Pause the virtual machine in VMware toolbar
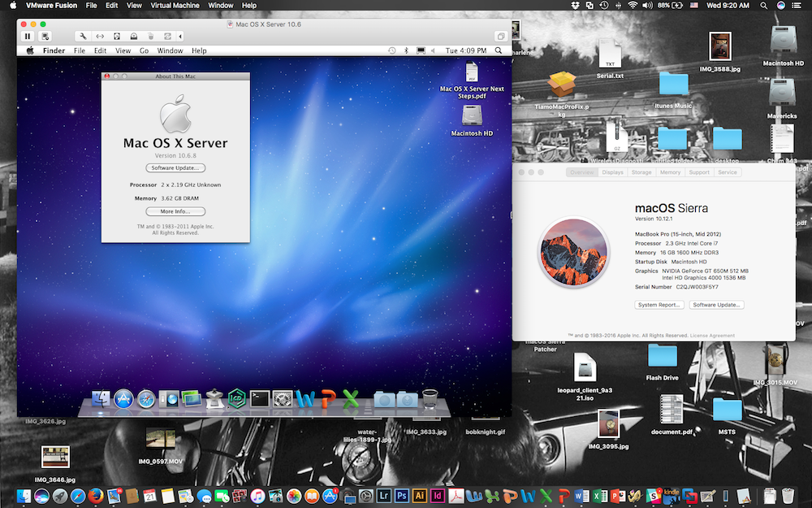The image size is (812, 508). coord(28,37)
